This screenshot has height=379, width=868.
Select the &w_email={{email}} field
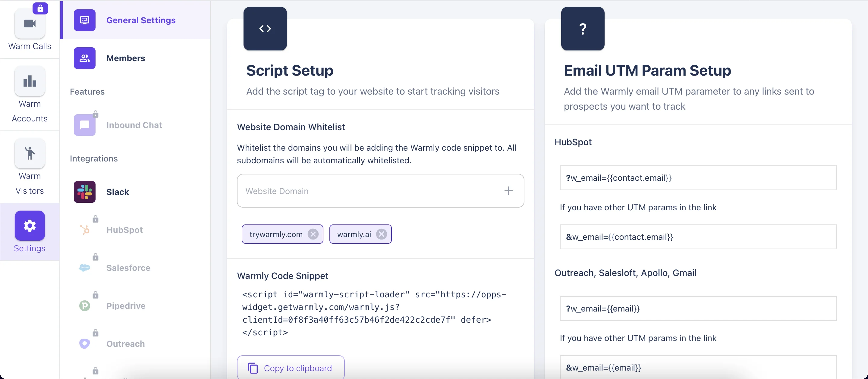pyautogui.click(x=698, y=367)
